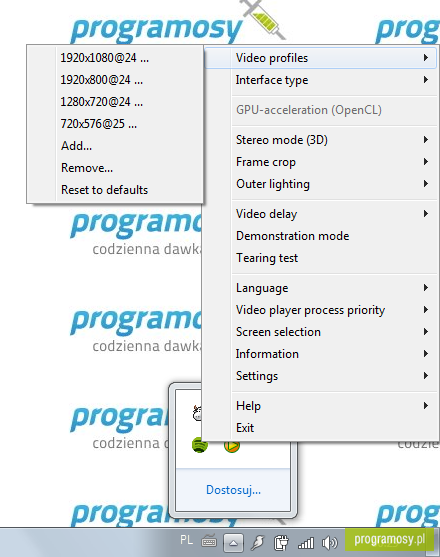
Task: Open the Language submenu
Action: tap(321, 288)
